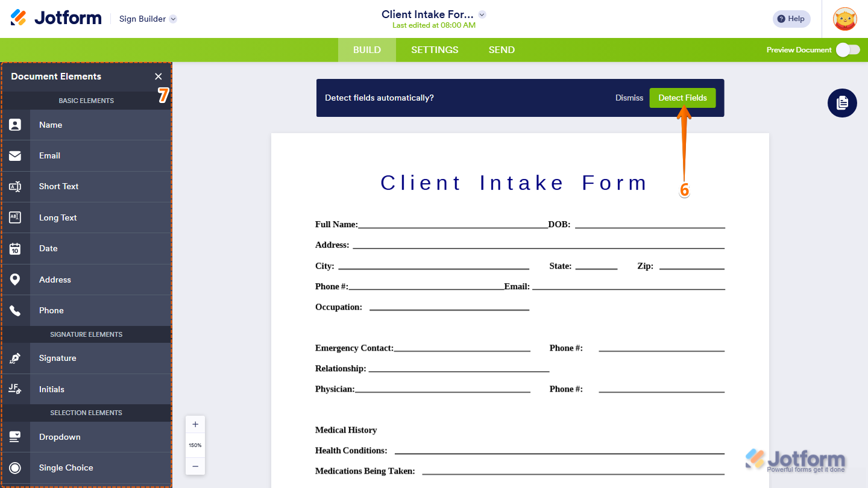Add the Name element label
868x488 pixels.
coord(51,125)
